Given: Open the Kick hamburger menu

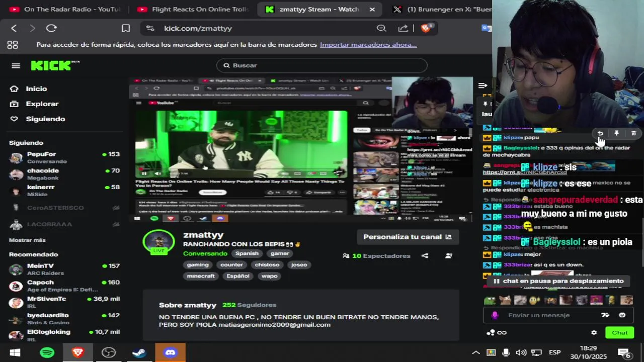Looking at the screenshot, I should 16,66.
